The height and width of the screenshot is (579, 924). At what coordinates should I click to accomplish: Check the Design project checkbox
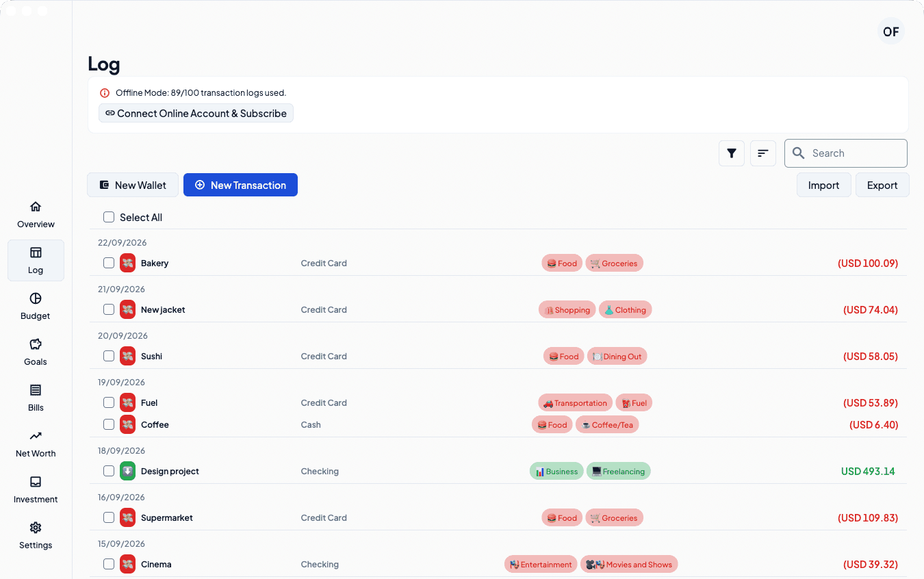[x=109, y=471]
